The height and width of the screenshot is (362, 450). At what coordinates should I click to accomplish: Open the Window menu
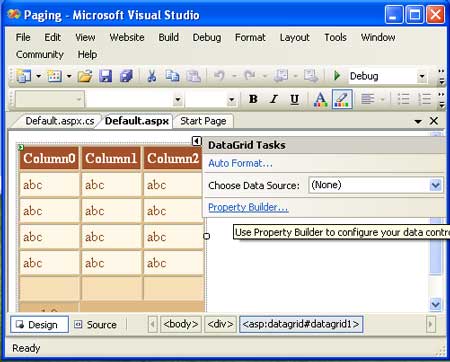[378, 37]
